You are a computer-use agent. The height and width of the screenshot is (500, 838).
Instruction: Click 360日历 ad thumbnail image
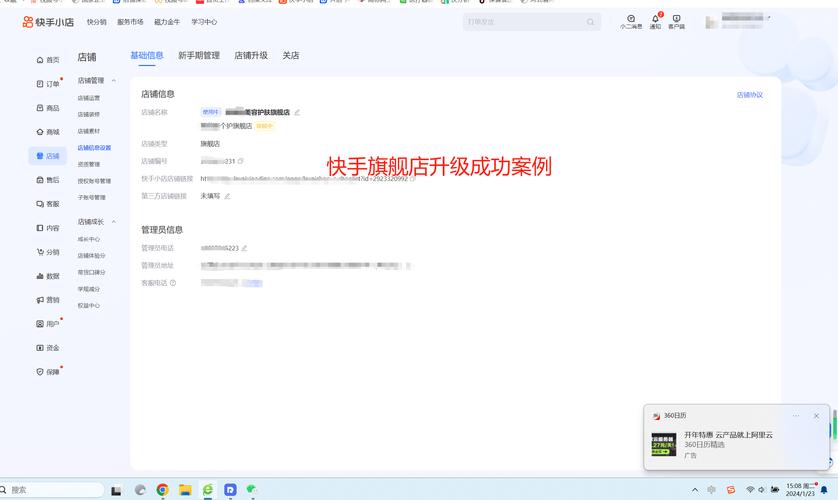pyautogui.click(x=664, y=444)
